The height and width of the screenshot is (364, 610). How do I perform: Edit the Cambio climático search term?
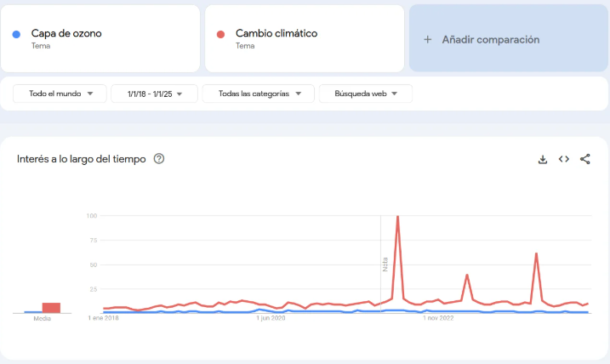[x=276, y=34]
